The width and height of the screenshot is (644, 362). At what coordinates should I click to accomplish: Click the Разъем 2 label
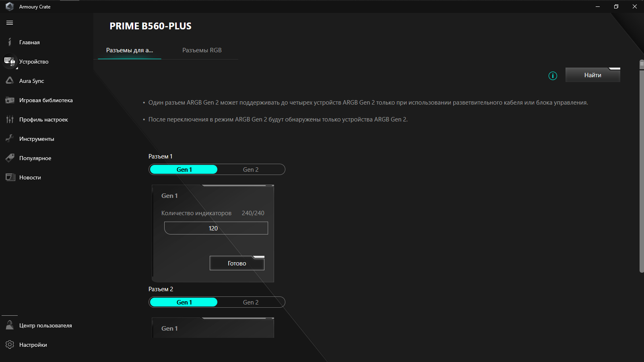click(161, 289)
